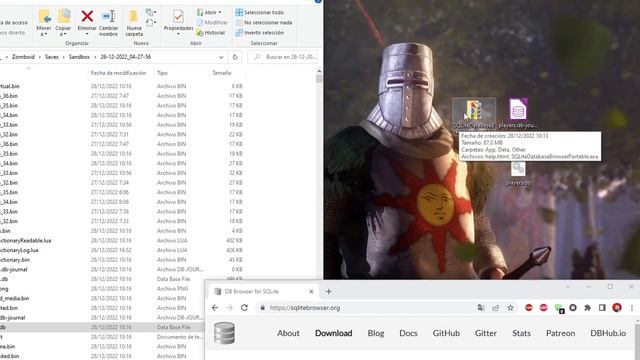Open the Nuevo elemento dropdown in the Nuevo group
The image size is (640, 360).
tap(151, 13)
